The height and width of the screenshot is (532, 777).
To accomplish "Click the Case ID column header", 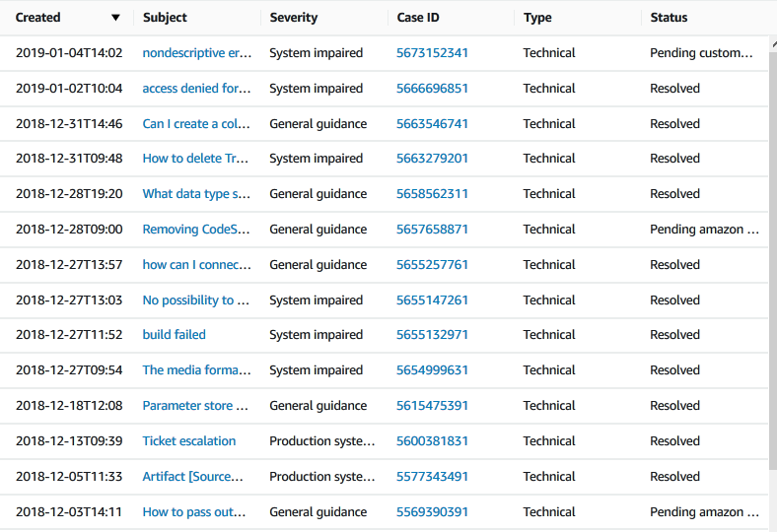I will click(418, 18).
